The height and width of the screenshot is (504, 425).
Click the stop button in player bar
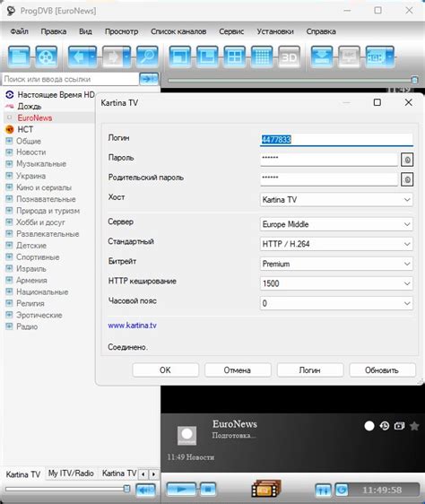pyautogui.click(x=208, y=490)
